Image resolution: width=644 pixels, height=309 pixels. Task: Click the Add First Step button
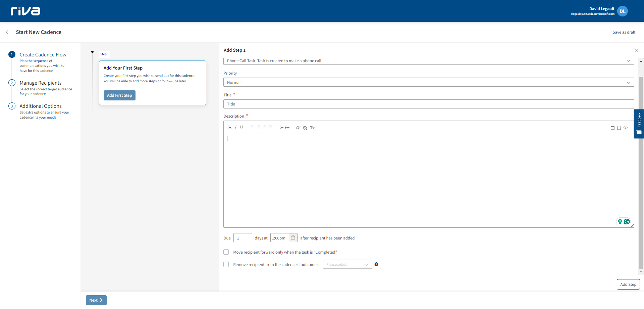[x=119, y=95]
